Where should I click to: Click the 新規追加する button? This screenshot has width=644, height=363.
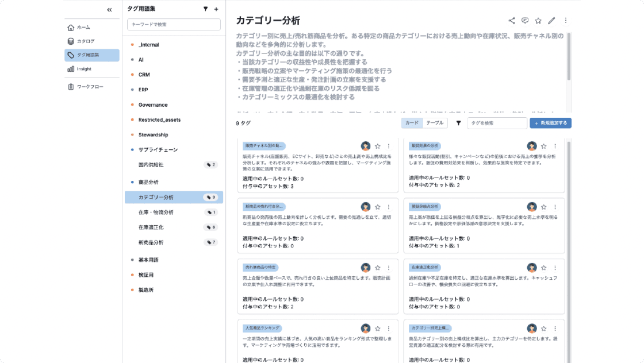pos(550,123)
